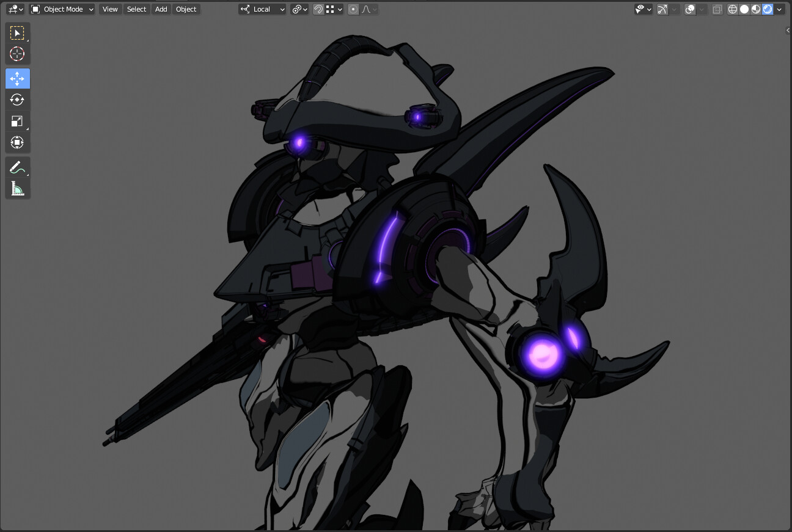Expand the shading options dropdown

pyautogui.click(x=779, y=9)
